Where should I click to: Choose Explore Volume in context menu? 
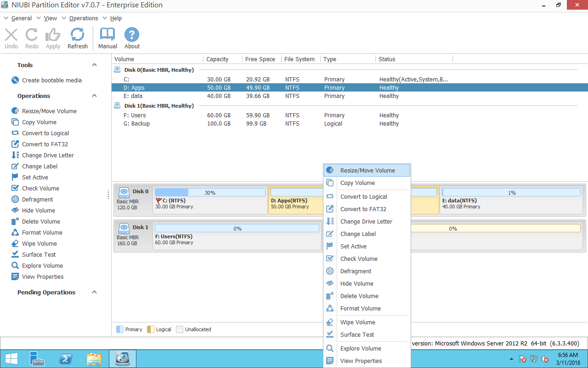(367, 348)
